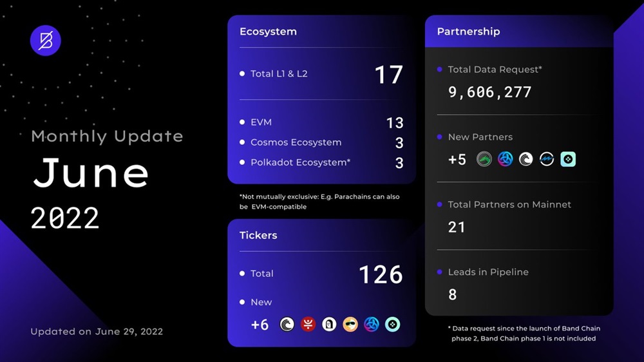The image size is (644, 362).
Task: Select the sunglasses face token icon
Action: tap(350, 325)
